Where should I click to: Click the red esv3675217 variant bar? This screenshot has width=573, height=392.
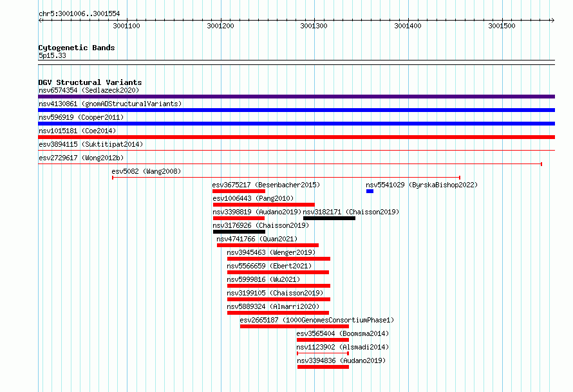(x=239, y=191)
